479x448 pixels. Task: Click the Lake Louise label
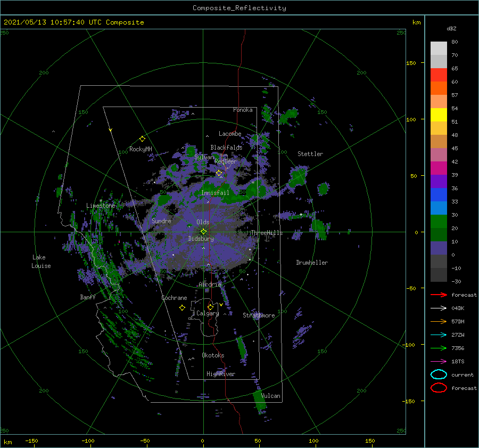[41, 262]
